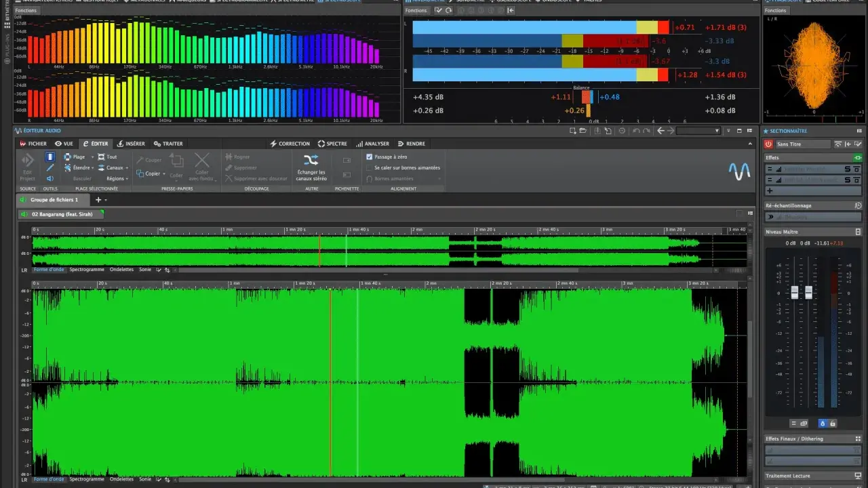Viewport: 868px width, 488px height.
Task: Select the time selection tool
Action: click(50, 157)
